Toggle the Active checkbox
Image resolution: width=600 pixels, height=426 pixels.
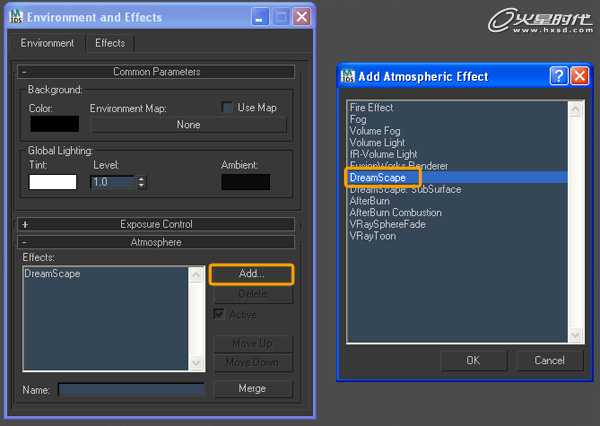219,314
